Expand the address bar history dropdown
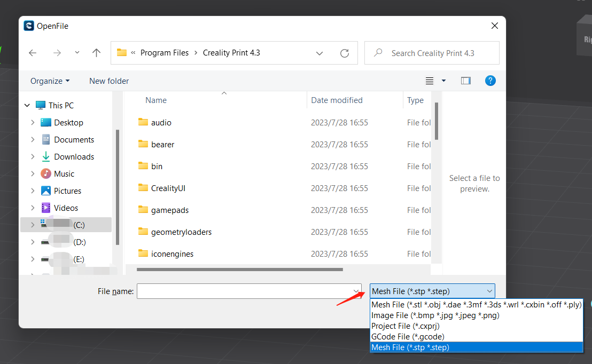Viewport: 592px width, 364px height. click(320, 53)
